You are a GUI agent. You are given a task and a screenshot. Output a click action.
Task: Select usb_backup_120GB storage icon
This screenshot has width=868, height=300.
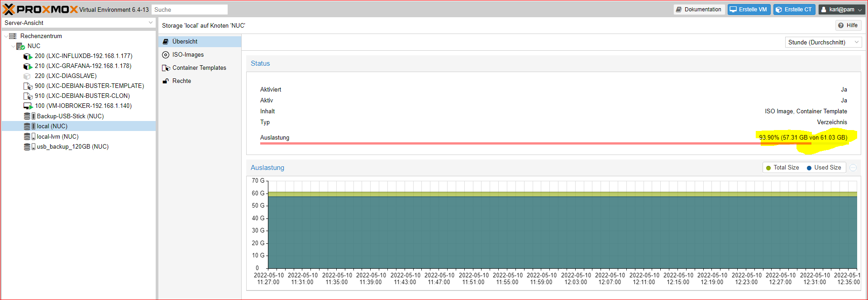(29, 146)
